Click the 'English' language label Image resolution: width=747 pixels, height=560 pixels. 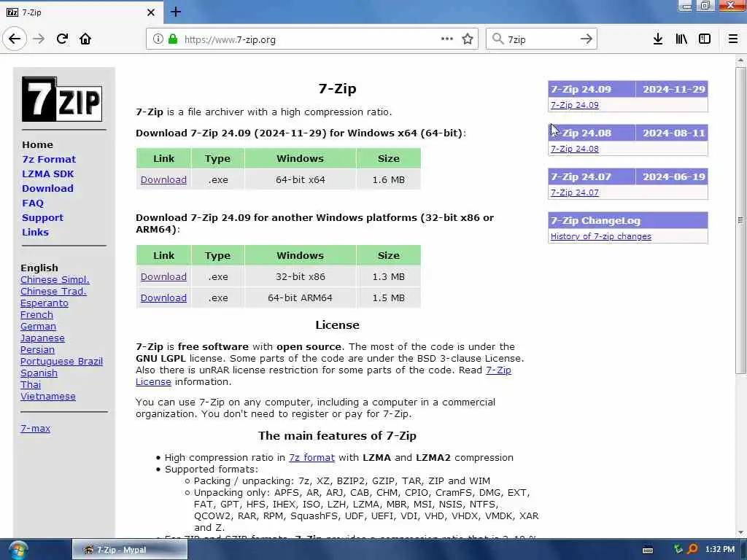[39, 268]
